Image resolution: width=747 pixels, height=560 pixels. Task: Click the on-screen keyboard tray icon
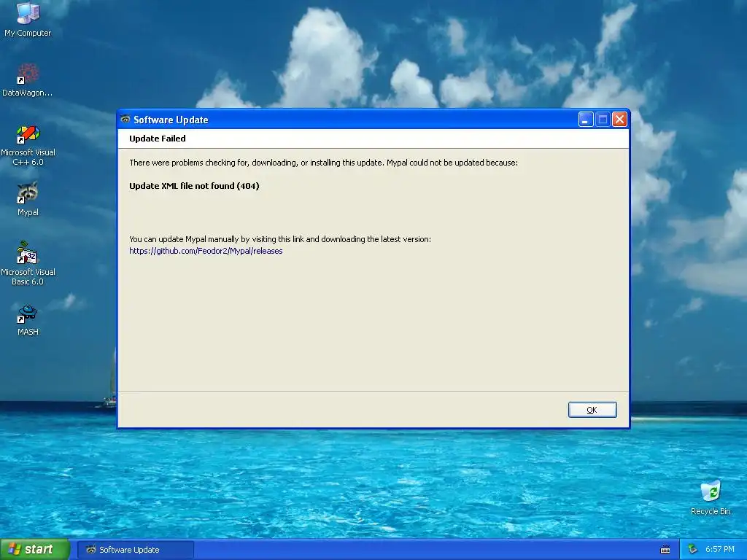point(665,550)
